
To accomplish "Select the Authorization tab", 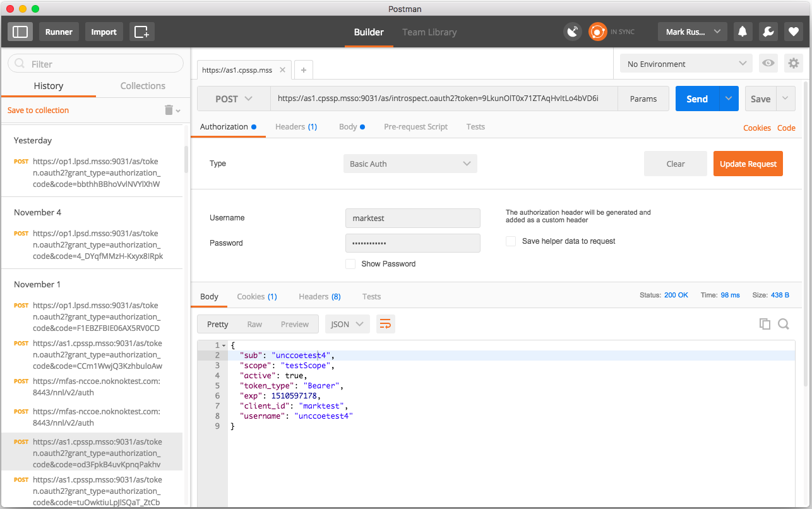I will (228, 127).
